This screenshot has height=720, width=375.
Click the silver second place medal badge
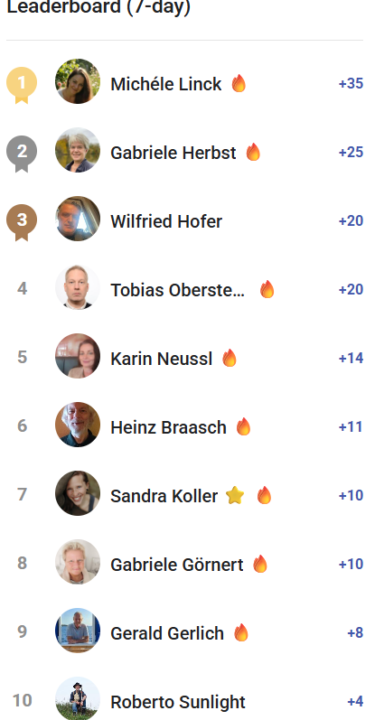22,154
